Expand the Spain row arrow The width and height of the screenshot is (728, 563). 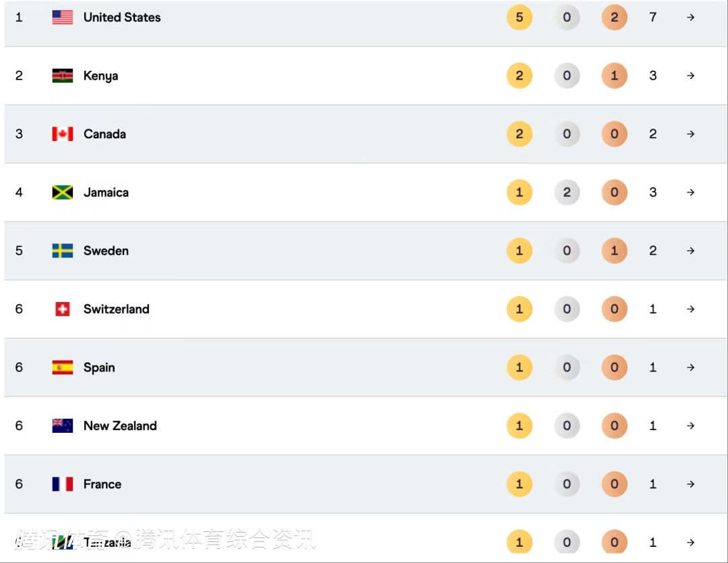[690, 367]
